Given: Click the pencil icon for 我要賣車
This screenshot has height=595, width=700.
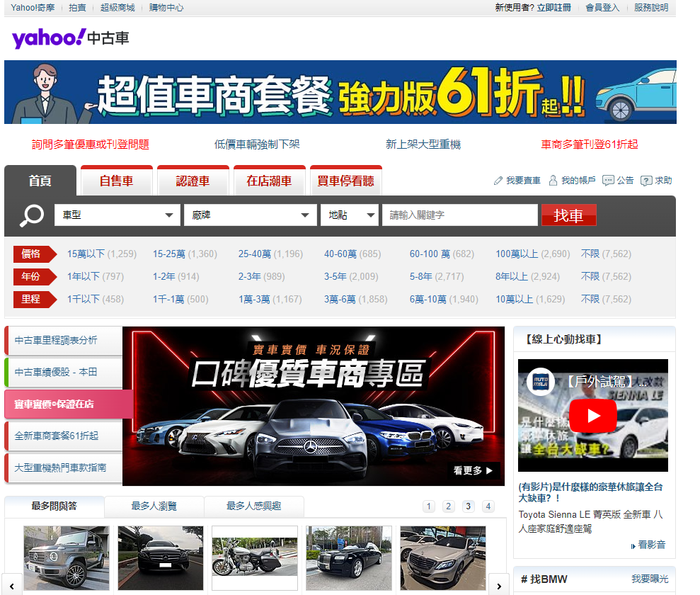Looking at the screenshot, I should tap(498, 181).
